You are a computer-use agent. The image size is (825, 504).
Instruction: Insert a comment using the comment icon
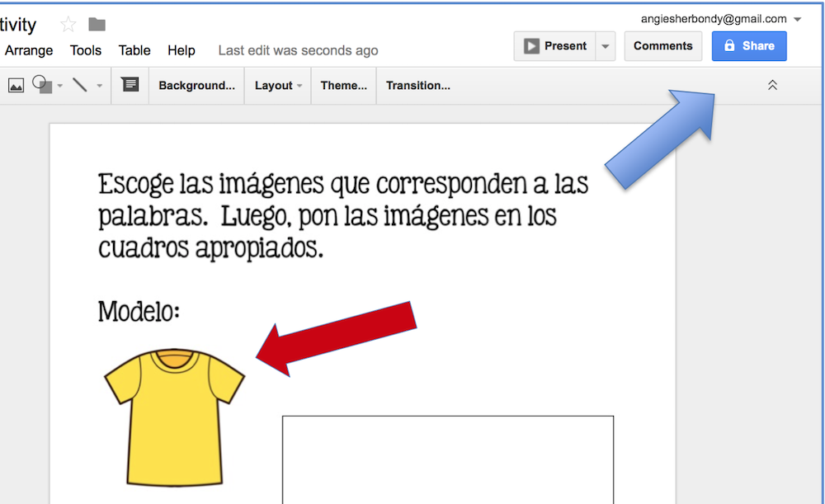[130, 85]
